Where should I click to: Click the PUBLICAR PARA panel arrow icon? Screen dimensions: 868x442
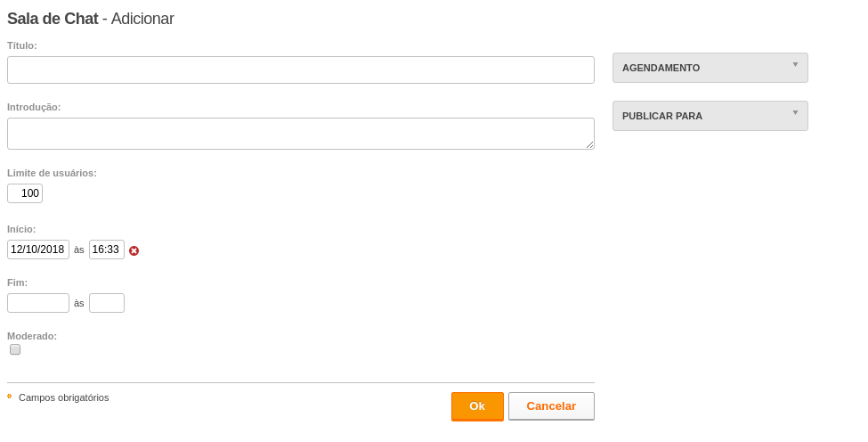(795, 113)
